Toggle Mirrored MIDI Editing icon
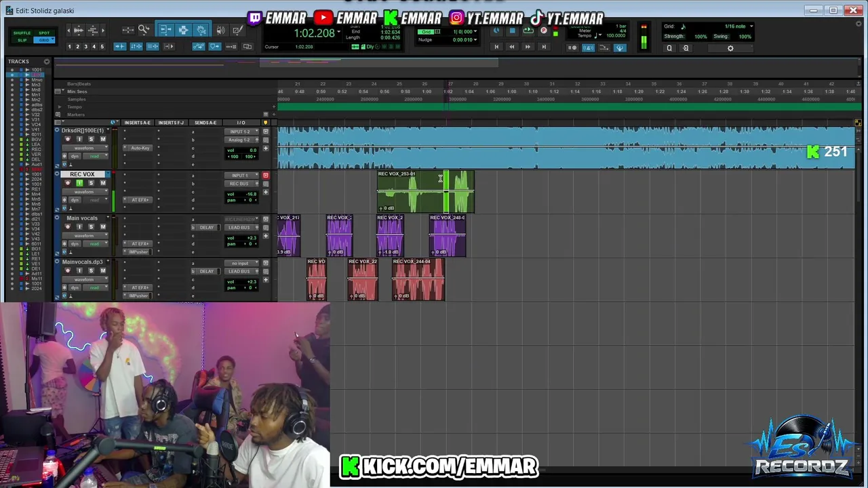Image resolution: width=868 pixels, height=488 pixels. 231,46
